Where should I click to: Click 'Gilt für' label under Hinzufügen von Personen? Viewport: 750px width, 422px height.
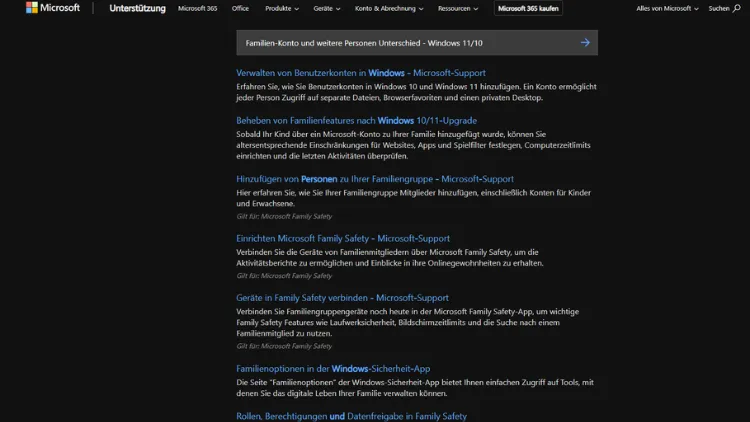[x=284, y=216]
